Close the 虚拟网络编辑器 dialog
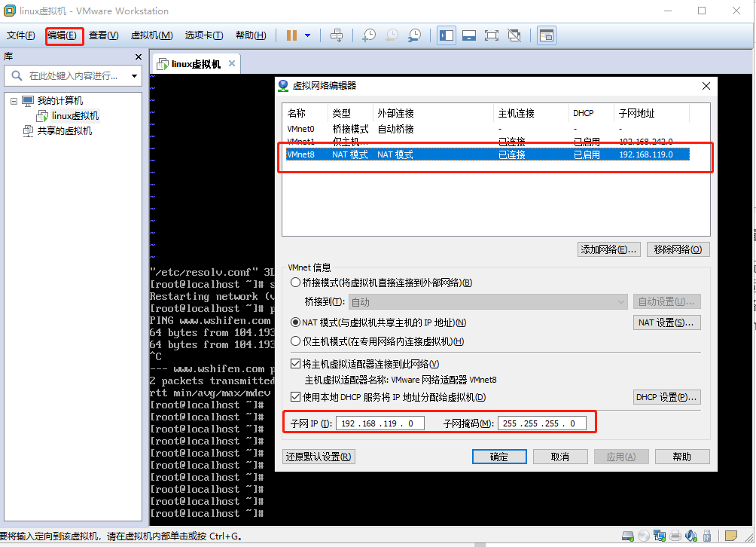 (706, 86)
